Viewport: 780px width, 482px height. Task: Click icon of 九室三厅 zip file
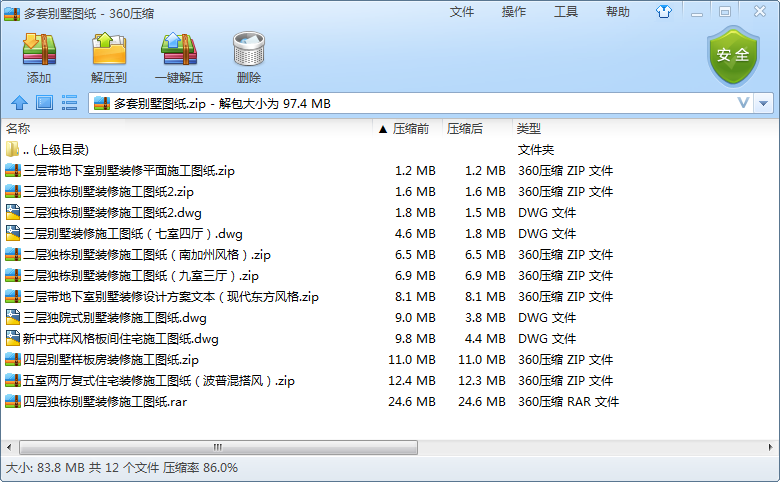[x=13, y=276]
